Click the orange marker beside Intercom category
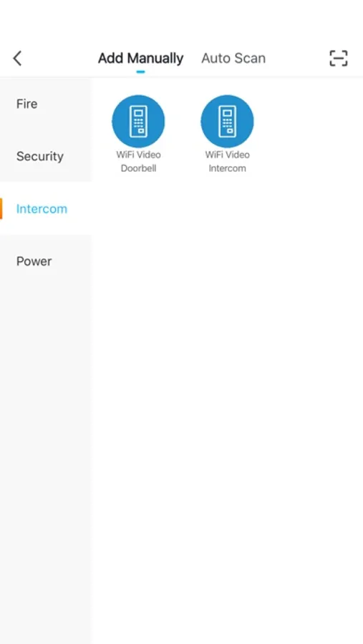This screenshot has width=363, height=644. (x=1, y=209)
